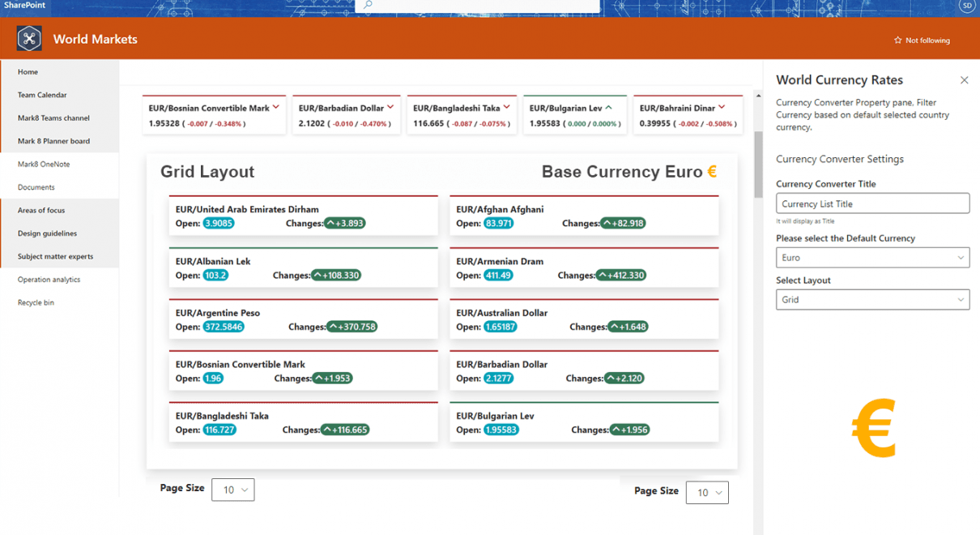Click up arrow on EUR/Bulgarian Lev ticker
This screenshot has height=535, width=980.
pos(609,107)
